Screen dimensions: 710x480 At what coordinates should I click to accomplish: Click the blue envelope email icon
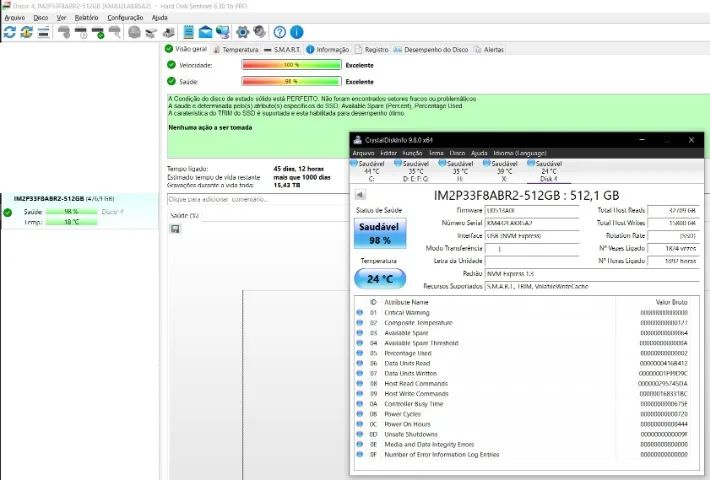(205, 32)
